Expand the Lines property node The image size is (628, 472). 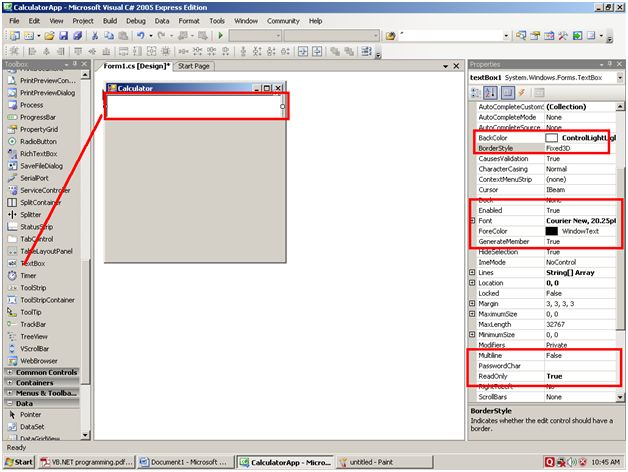[472, 272]
